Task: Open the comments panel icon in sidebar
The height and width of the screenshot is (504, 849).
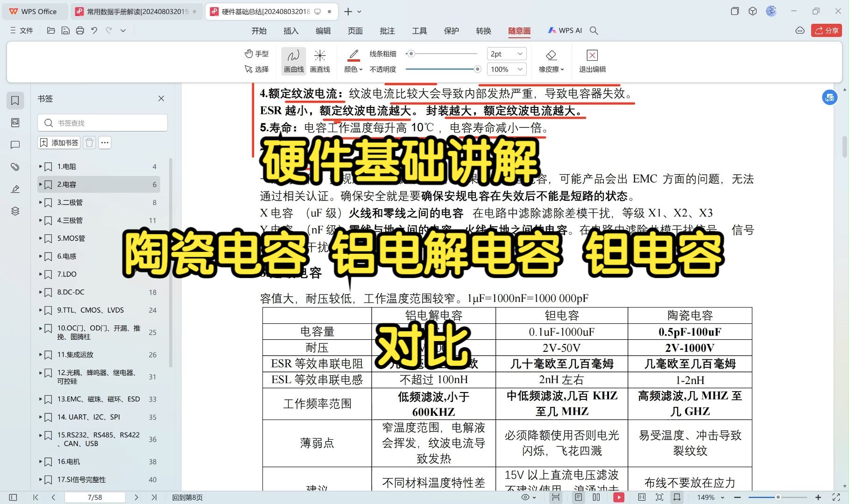Action: pyautogui.click(x=15, y=145)
